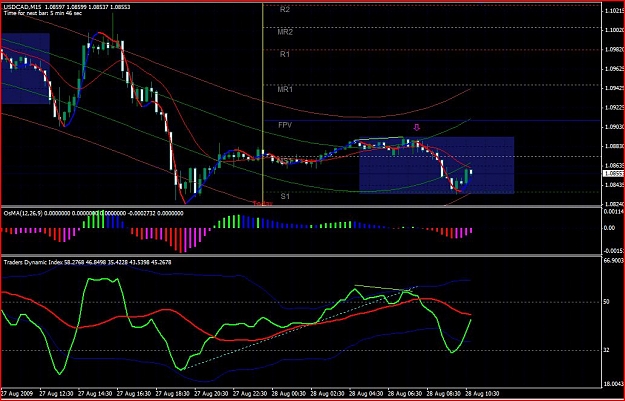625x401 pixels.
Task: Click the -0.0015 OsMA scale value
Action: [x=614, y=251]
